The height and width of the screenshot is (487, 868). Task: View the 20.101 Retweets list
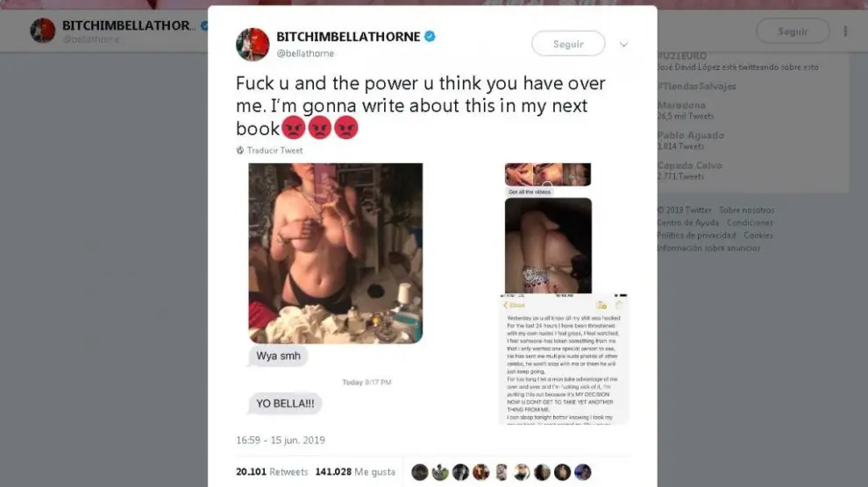(x=272, y=472)
